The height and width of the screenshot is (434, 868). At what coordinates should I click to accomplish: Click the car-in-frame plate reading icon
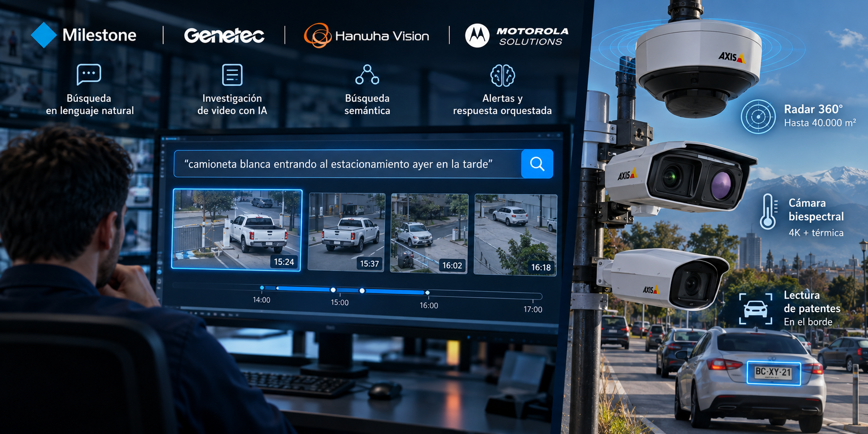pyautogui.click(x=755, y=309)
